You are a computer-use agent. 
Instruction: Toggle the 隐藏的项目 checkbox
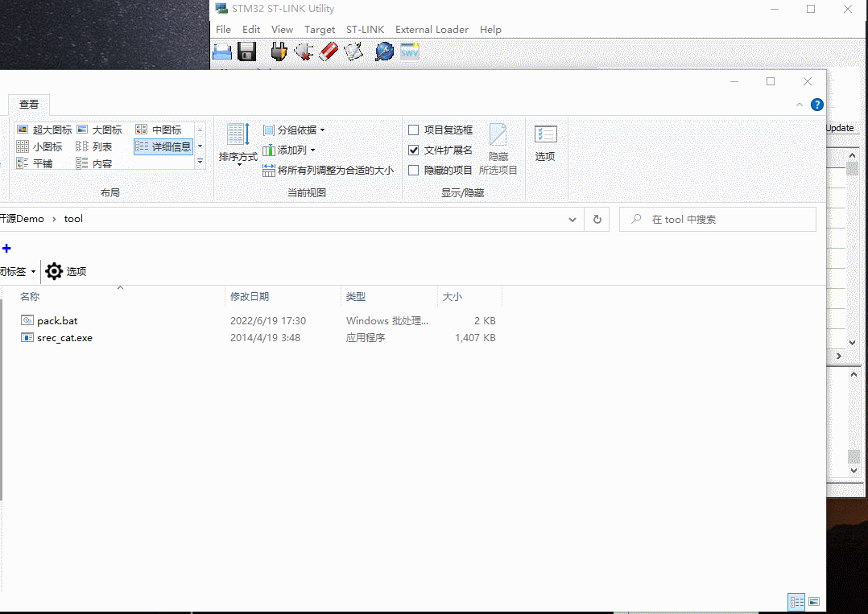coord(414,170)
